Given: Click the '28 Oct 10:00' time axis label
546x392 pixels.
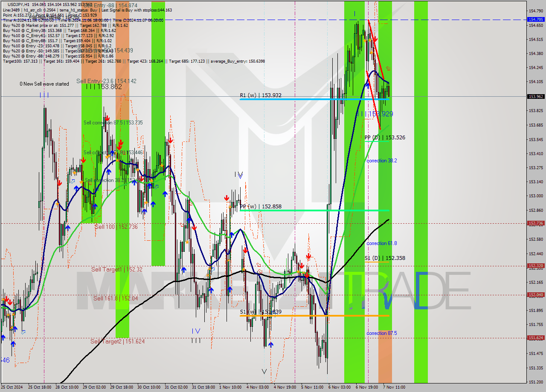Looking at the screenshot, I should tap(67, 387).
